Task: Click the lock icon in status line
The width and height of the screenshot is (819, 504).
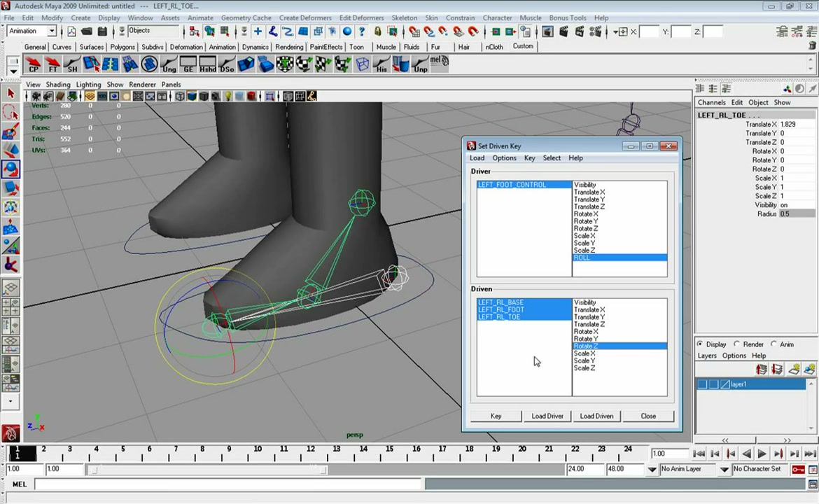Action: pos(377,32)
